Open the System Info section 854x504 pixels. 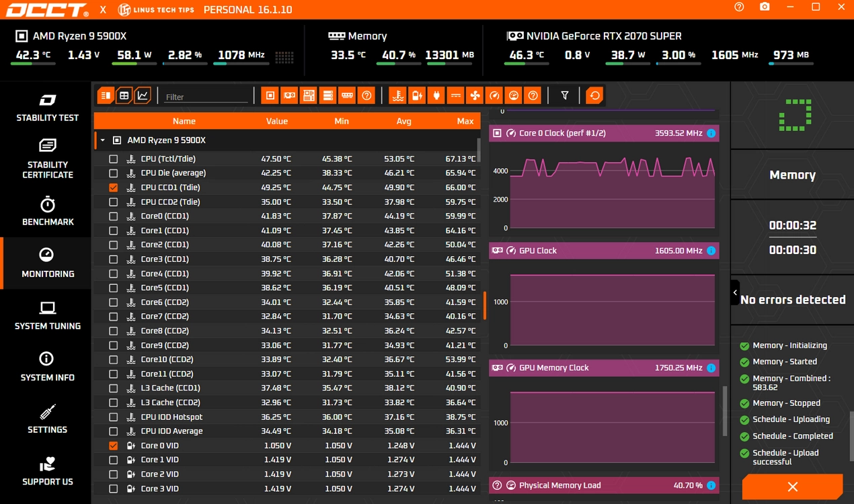(x=47, y=368)
